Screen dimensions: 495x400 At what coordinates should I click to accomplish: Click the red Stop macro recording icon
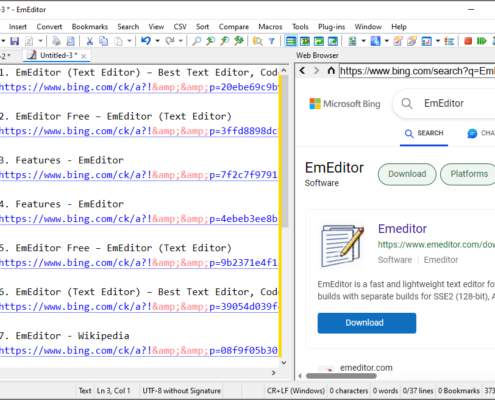[468, 41]
